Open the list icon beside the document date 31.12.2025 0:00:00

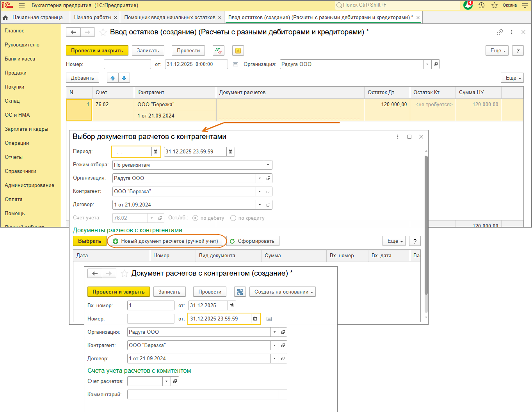pyautogui.click(x=235, y=64)
